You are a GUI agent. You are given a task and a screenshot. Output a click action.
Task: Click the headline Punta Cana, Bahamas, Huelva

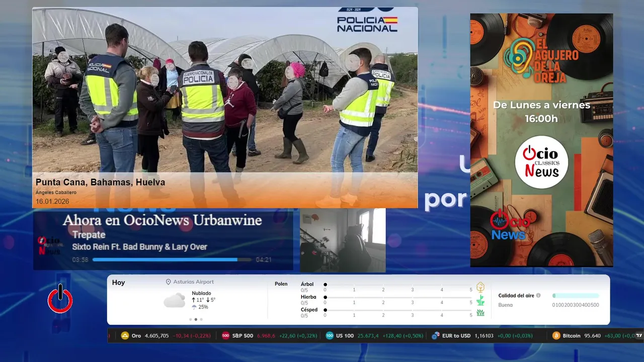100,182
